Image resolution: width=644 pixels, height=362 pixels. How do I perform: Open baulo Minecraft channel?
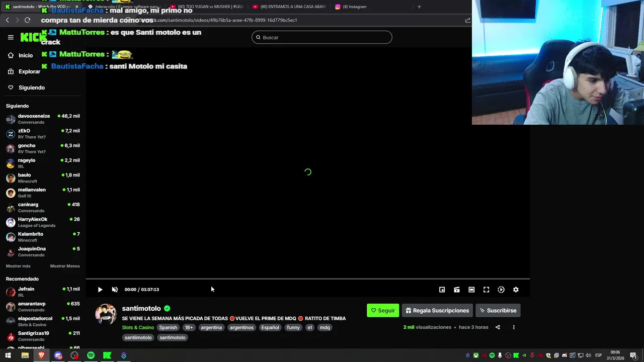(x=43, y=178)
